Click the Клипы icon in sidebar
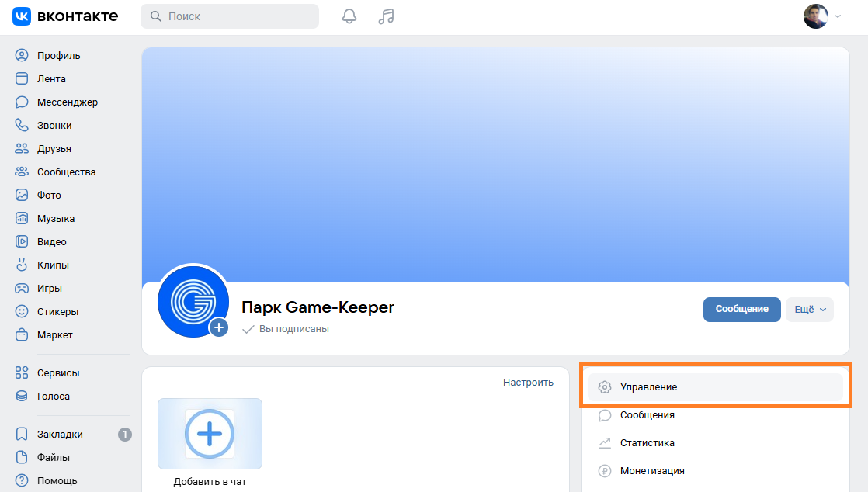 click(x=22, y=265)
